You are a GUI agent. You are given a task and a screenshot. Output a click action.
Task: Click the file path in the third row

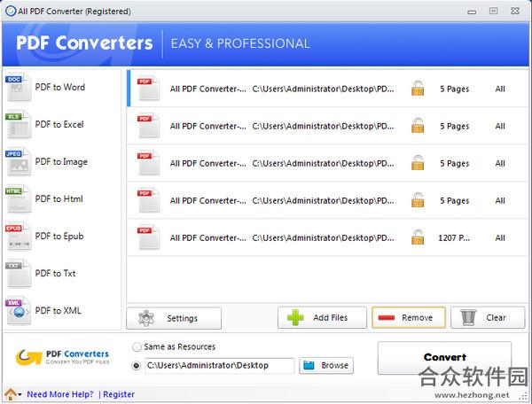click(324, 163)
